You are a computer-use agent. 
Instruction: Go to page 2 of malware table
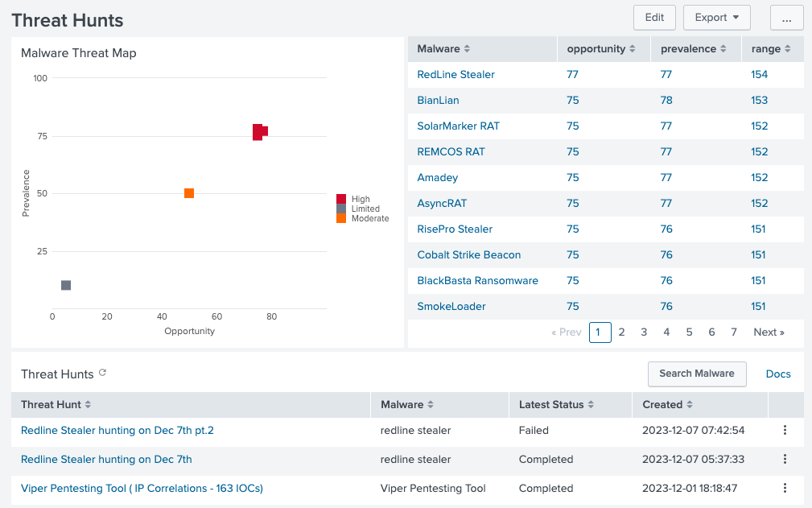click(621, 332)
